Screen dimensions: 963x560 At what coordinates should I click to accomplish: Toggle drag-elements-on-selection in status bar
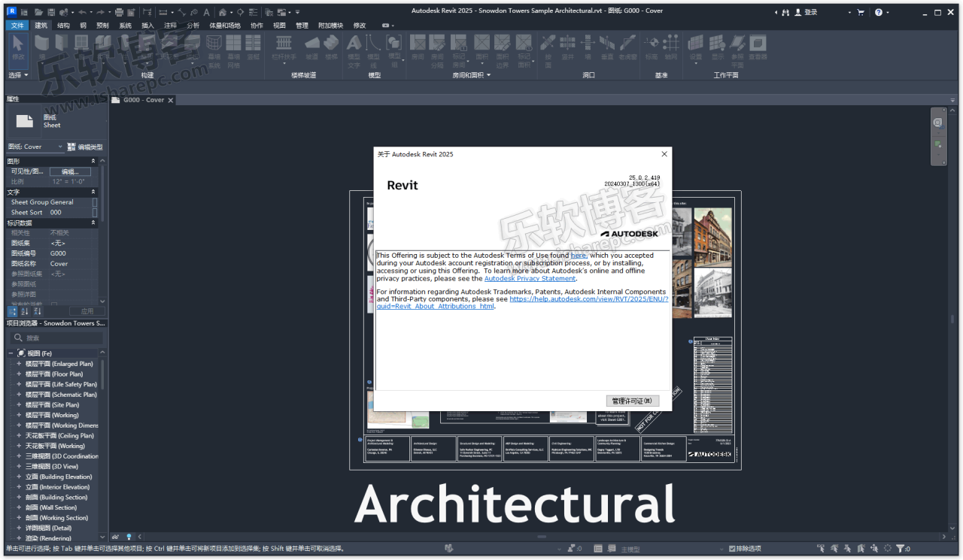(875, 549)
